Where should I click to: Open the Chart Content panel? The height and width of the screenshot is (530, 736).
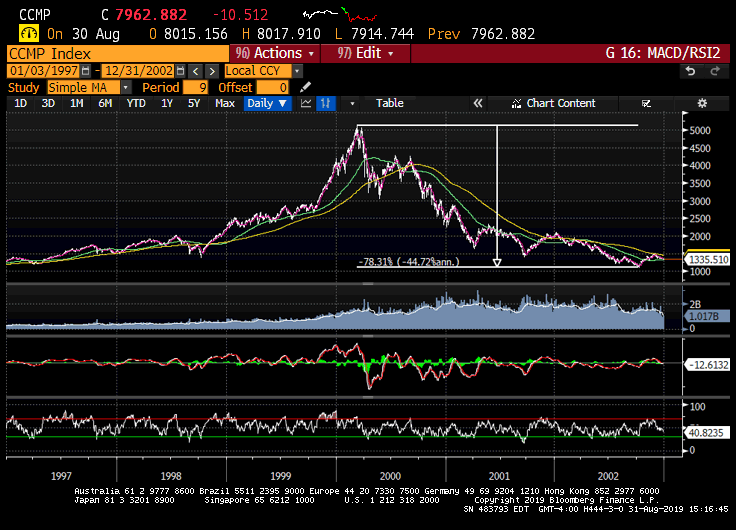pyautogui.click(x=553, y=103)
